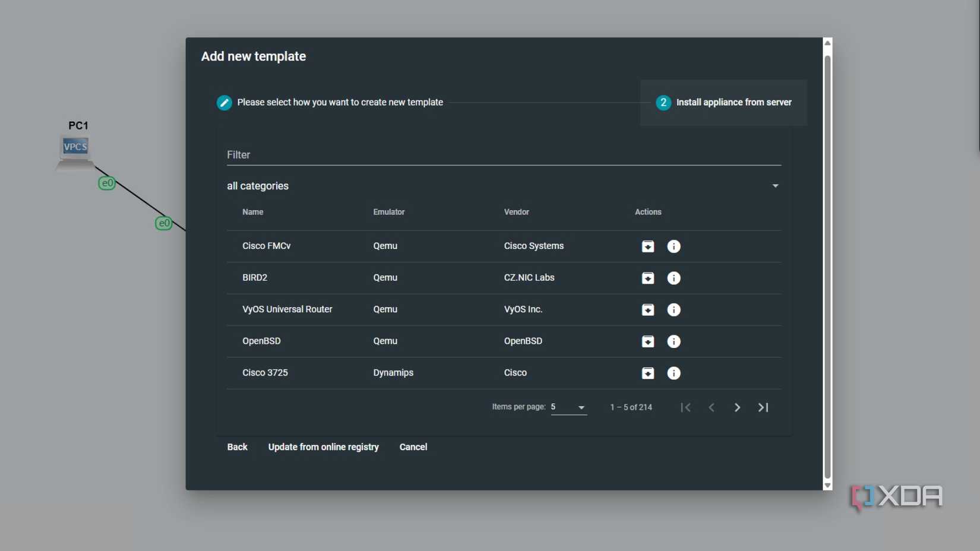Return to the template creation method step
This screenshot has height=551, width=980.
(x=330, y=103)
